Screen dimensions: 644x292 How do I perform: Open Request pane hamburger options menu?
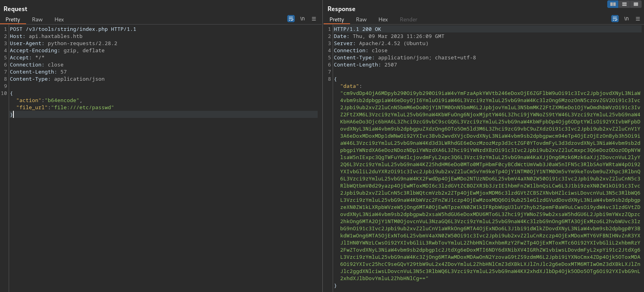click(x=314, y=19)
